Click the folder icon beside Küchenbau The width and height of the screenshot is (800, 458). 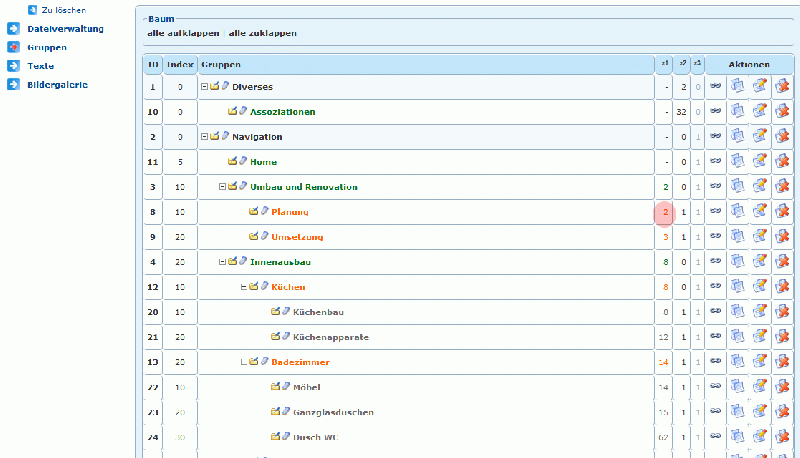(x=276, y=311)
